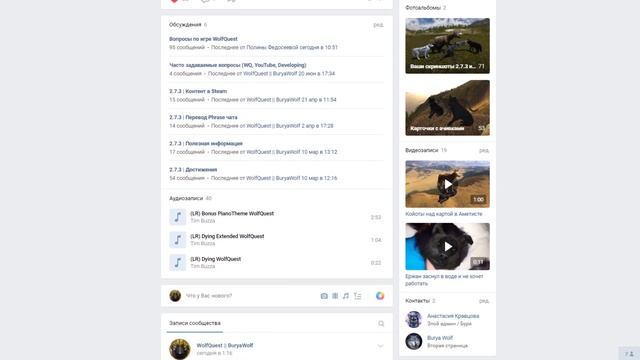The width and height of the screenshot is (640, 360).
Task: Expand the post options chevron
Action: (x=380, y=346)
